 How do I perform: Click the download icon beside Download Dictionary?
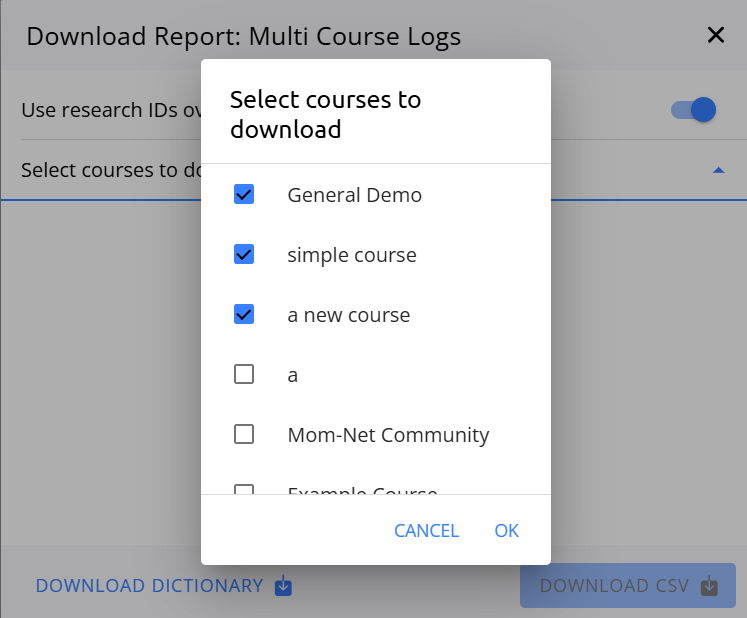[x=283, y=586]
